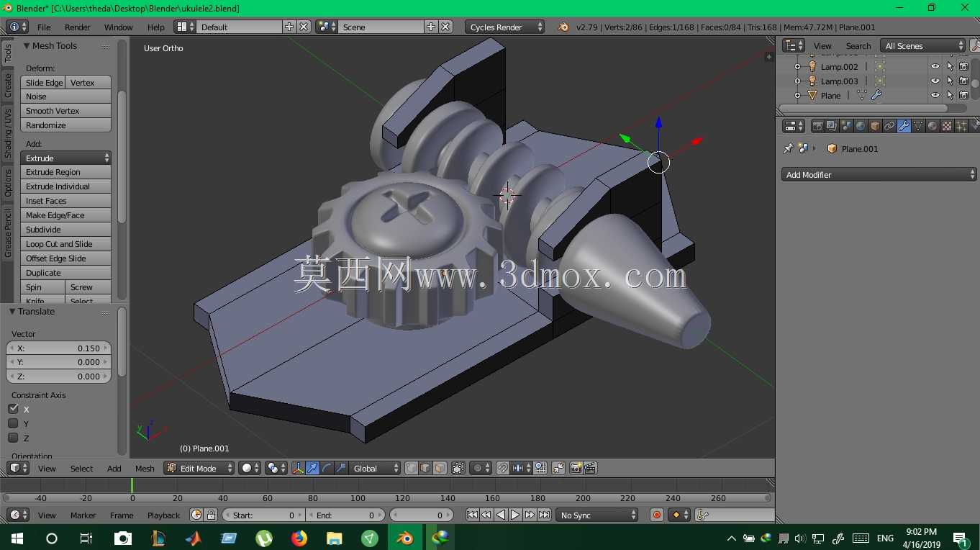Open the Render menu
Screen dimensions: 980x550
[x=78, y=27]
